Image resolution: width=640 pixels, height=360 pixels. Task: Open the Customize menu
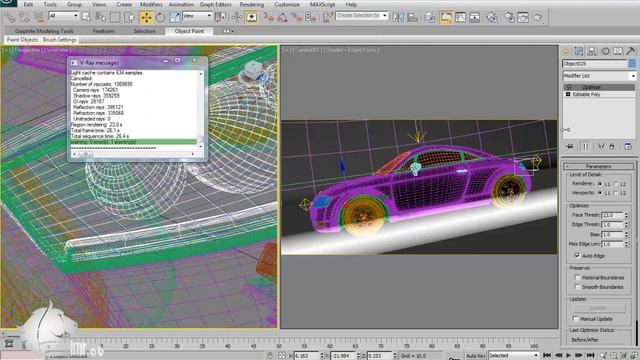[287, 4]
